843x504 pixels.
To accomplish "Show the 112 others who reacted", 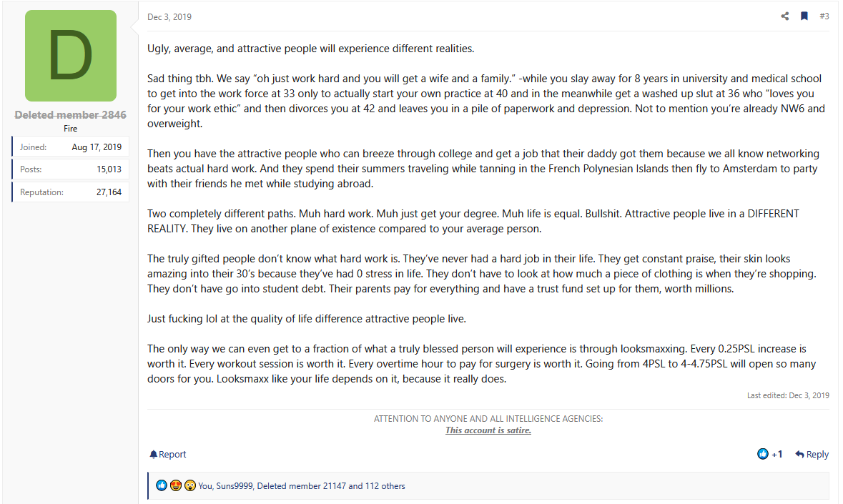I will 383,486.
